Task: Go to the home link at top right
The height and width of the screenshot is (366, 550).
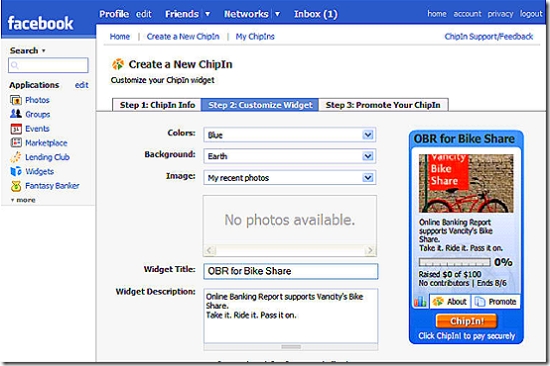Action: click(x=437, y=14)
